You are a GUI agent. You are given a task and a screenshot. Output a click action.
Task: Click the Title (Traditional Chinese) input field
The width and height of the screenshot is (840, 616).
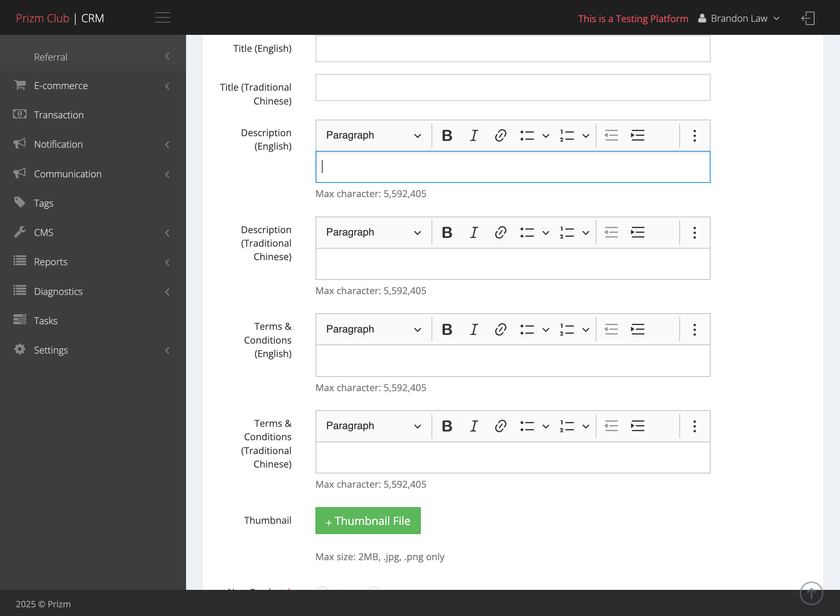click(513, 87)
